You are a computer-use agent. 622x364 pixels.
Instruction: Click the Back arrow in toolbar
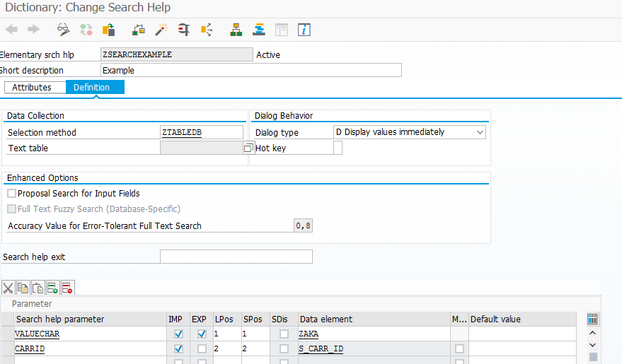click(x=11, y=30)
